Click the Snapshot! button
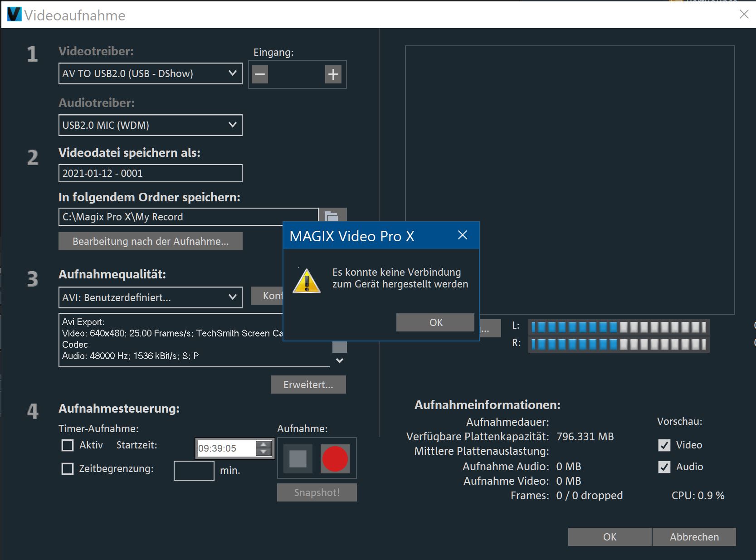The width and height of the screenshot is (756, 560). [x=317, y=492]
